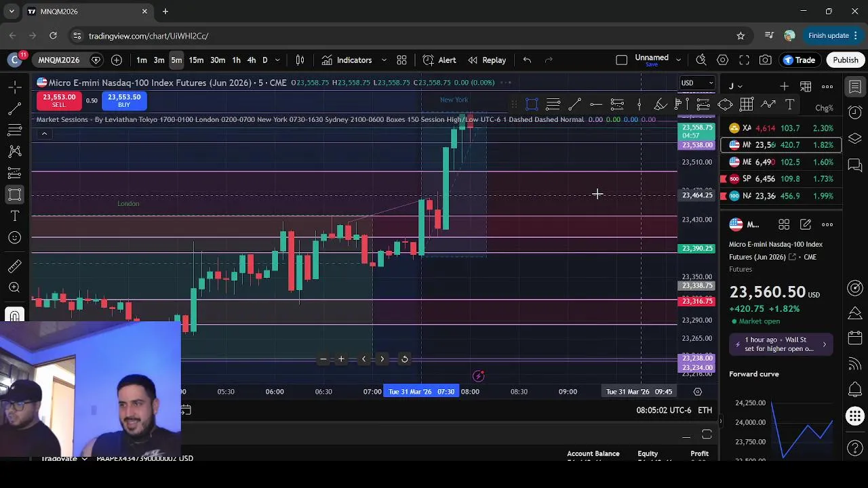Viewport: 868px width, 488px height.
Task: Reset the chart view button
Action: 404,359
